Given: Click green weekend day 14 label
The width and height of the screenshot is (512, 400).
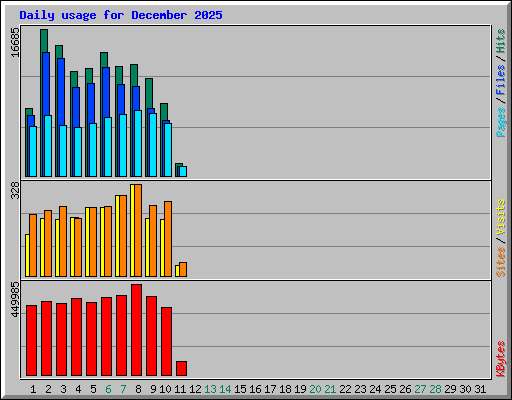Looking at the screenshot, I should (x=225, y=389).
